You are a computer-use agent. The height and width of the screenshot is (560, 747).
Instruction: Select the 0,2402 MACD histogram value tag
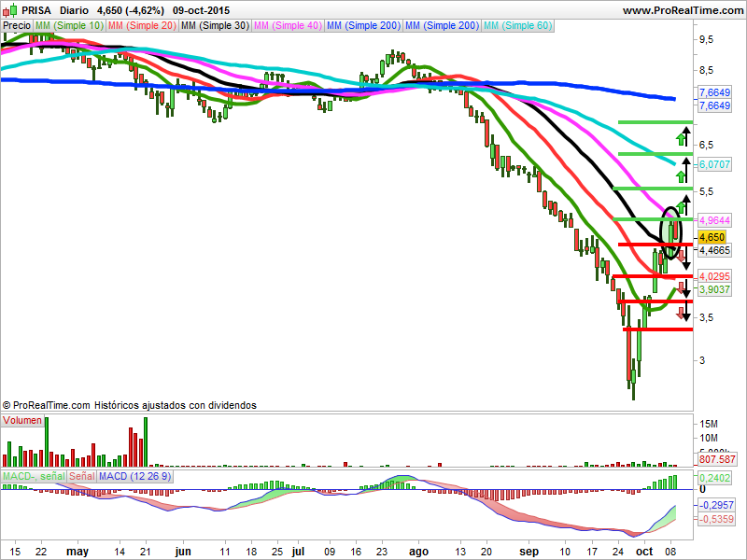tap(714, 478)
